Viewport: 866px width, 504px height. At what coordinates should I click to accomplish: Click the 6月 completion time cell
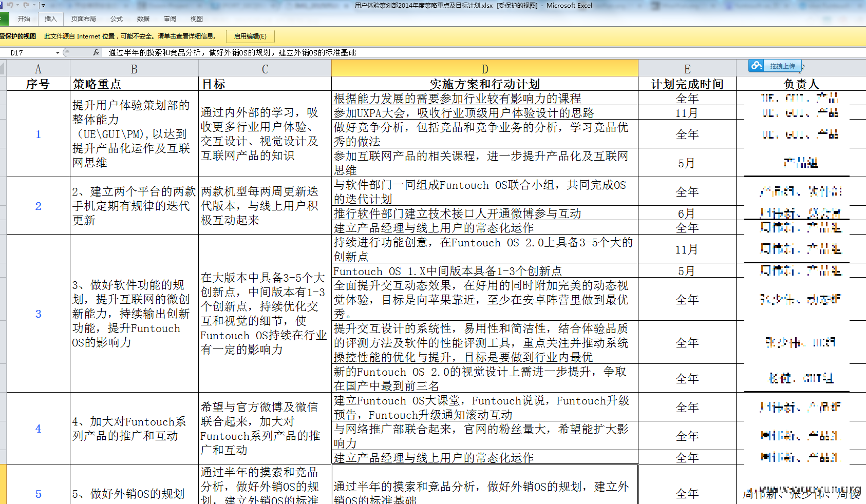click(687, 213)
